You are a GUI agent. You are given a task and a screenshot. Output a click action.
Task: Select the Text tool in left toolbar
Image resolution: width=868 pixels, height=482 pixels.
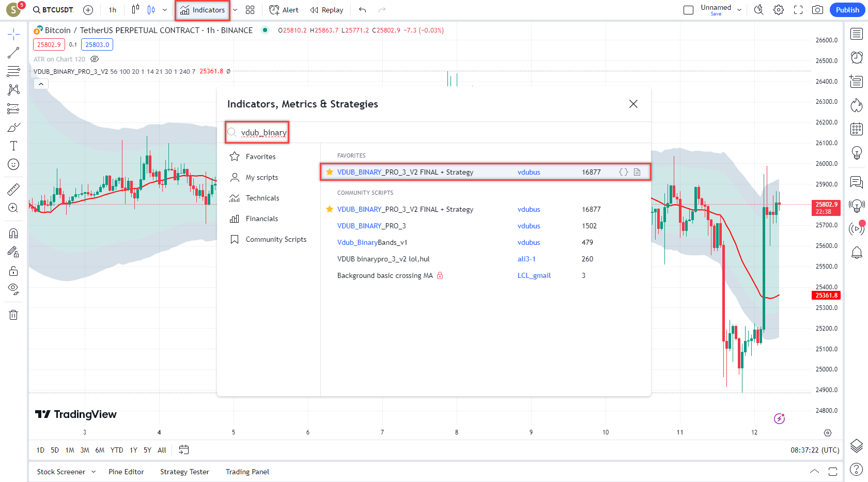point(13,146)
